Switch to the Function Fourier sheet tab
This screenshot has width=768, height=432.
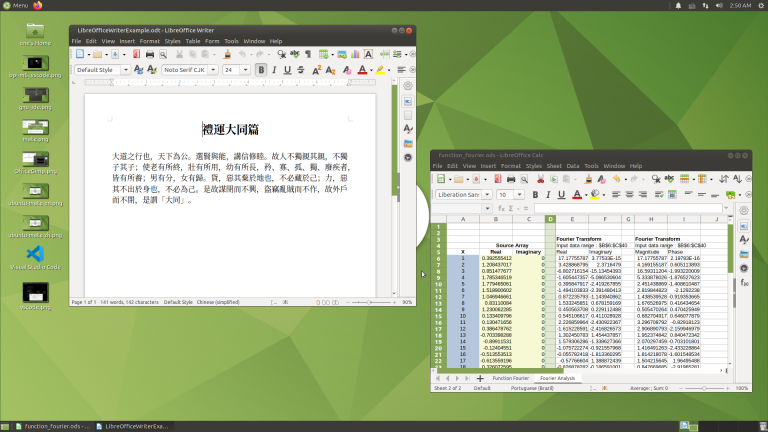pyautogui.click(x=510, y=378)
